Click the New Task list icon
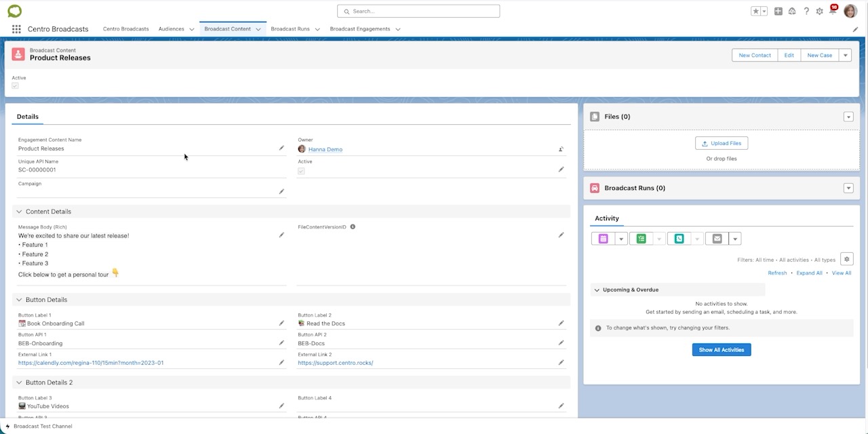This screenshot has width=868, height=434. tap(641, 239)
